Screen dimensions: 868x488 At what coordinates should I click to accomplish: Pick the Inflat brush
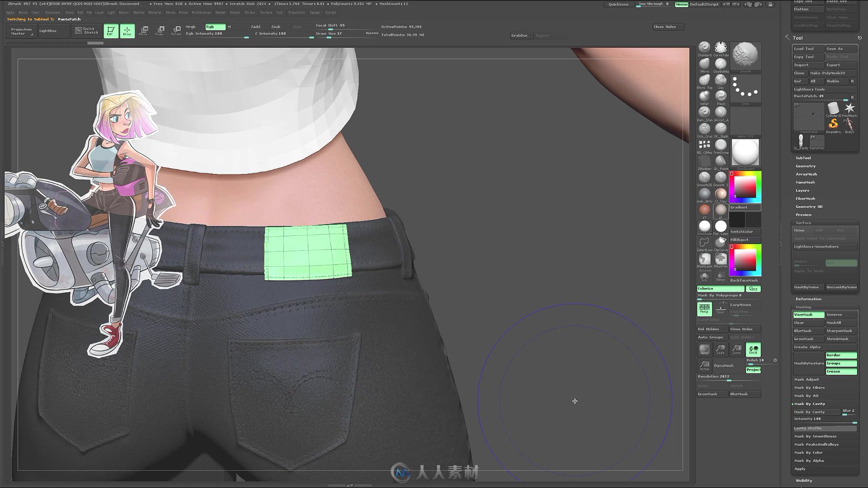704,98
